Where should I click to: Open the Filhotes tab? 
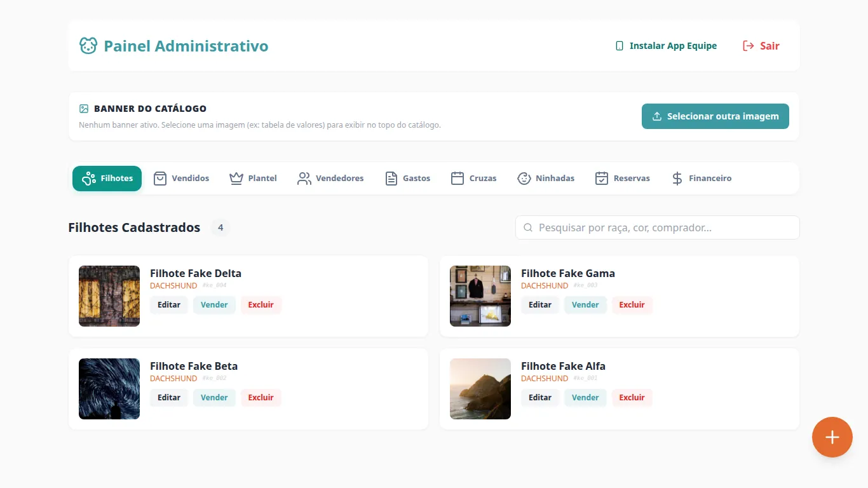coord(107,179)
